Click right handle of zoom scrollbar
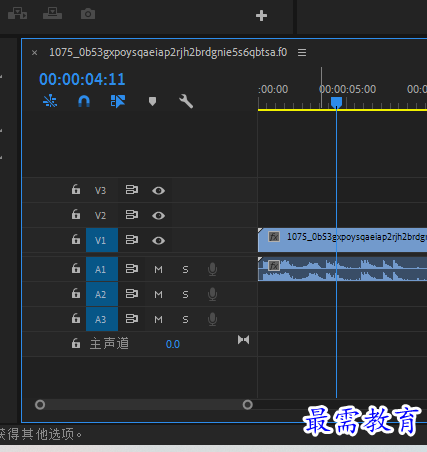The image size is (427, 452). pos(248,405)
